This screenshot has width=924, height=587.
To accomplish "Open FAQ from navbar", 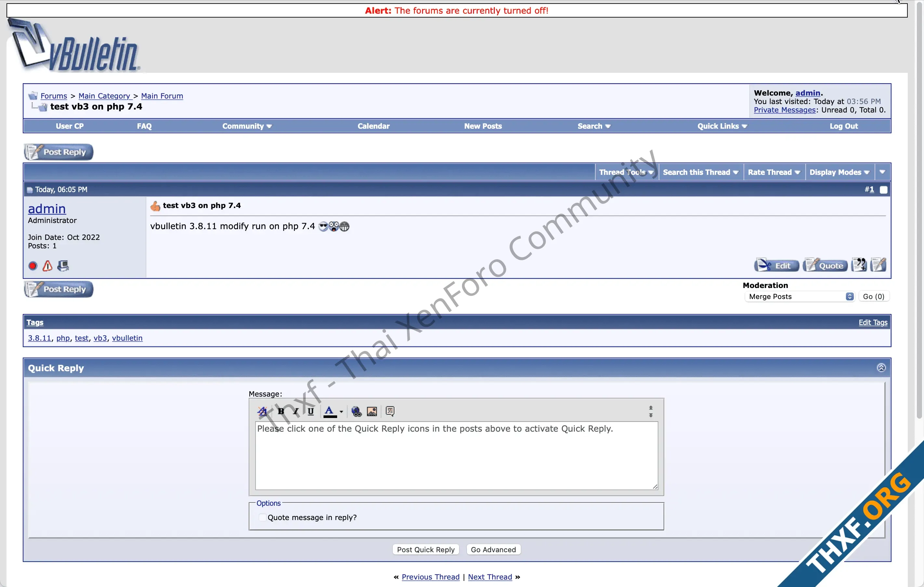I will pyautogui.click(x=144, y=126).
